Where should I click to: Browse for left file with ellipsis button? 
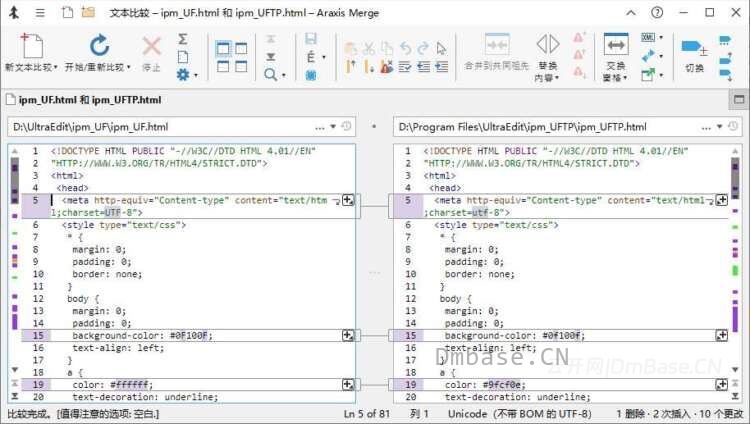(x=320, y=127)
